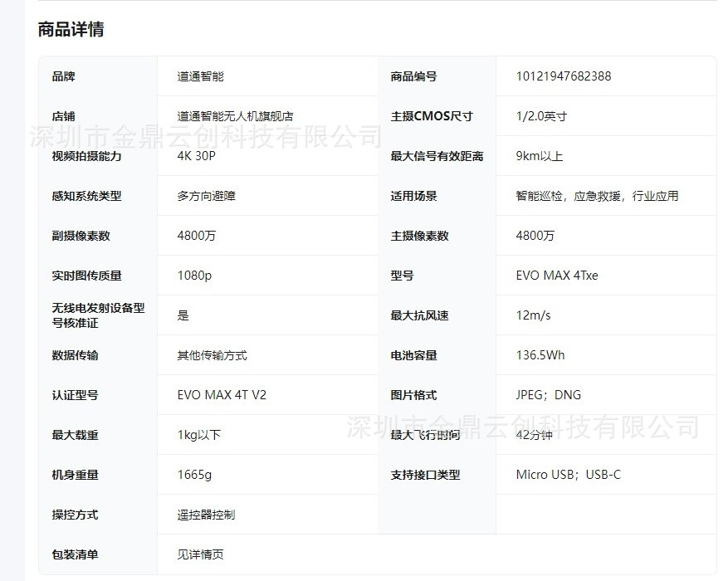The image size is (728, 581).
Task: Click product number 10121947682388
Action: [x=564, y=76]
